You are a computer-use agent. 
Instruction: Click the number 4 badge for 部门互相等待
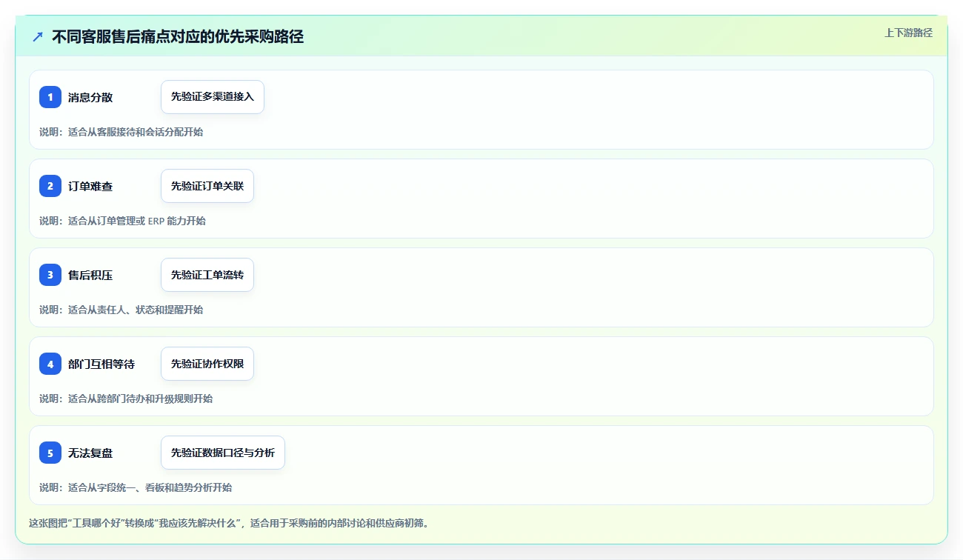(50, 364)
